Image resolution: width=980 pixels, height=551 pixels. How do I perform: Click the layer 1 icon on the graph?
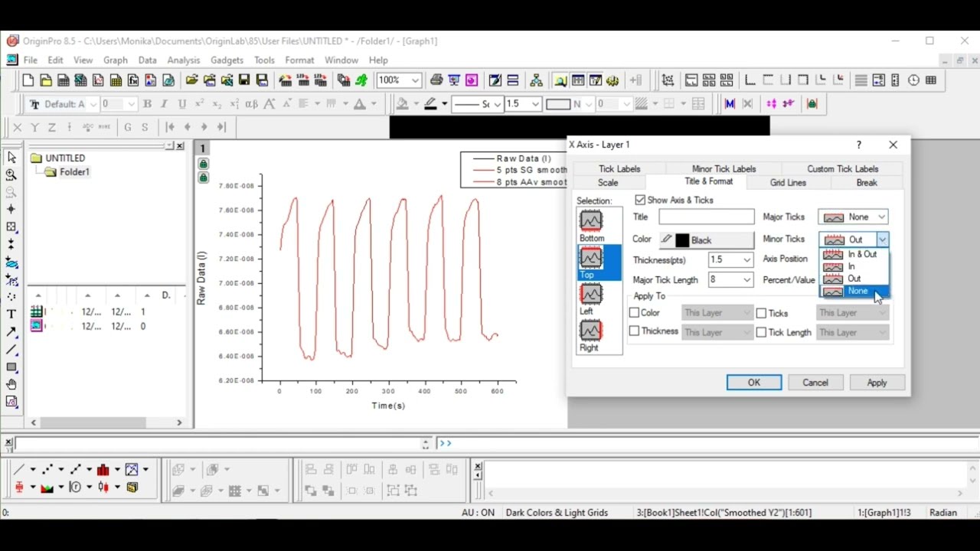[x=203, y=148]
